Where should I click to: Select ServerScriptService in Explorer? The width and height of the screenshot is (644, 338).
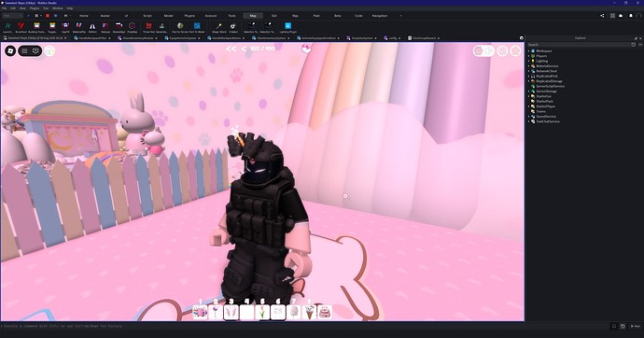[550, 86]
